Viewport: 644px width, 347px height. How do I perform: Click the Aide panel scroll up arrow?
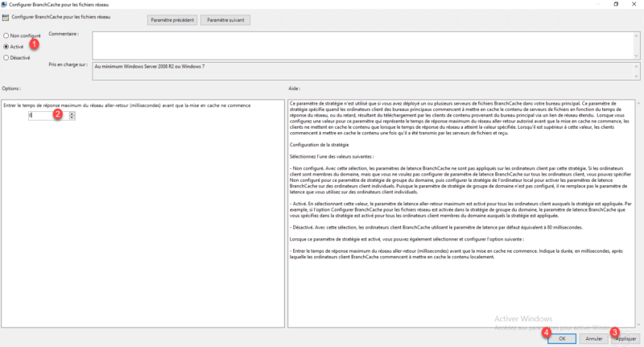click(x=638, y=103)
